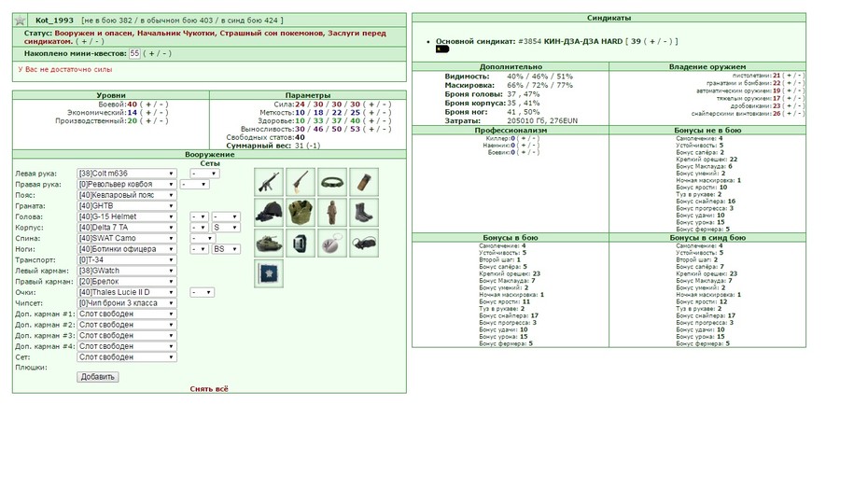Open the Очки Thales Lucie dropdown
The width and height of the screenshot is (868, 488).
click(127, 292)
